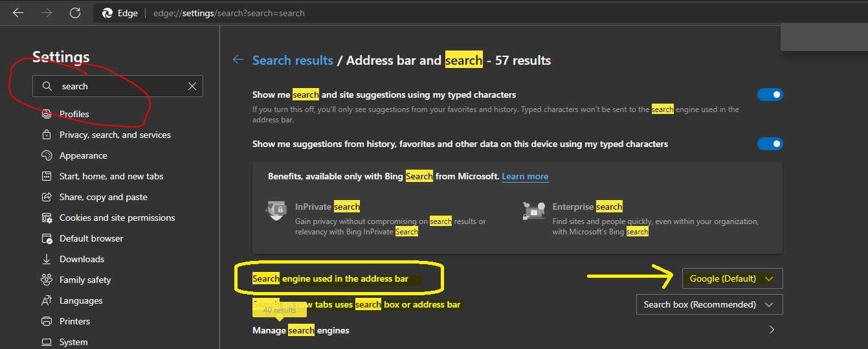Go back using arrow beside Search results

[238, 60]
